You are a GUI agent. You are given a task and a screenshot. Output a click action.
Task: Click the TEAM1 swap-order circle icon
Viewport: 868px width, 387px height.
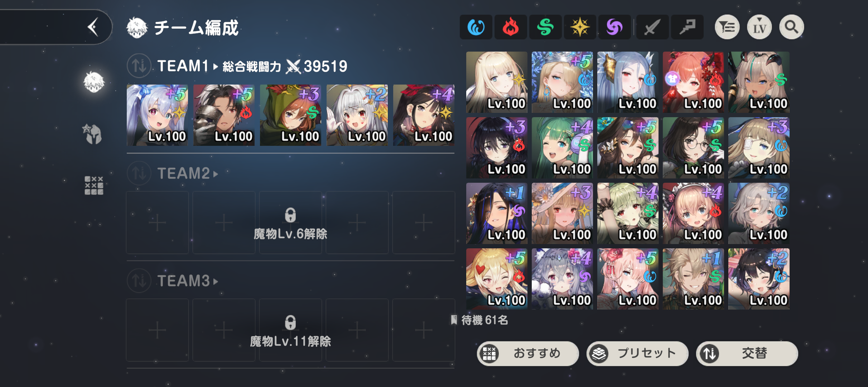tap(139, 66)
